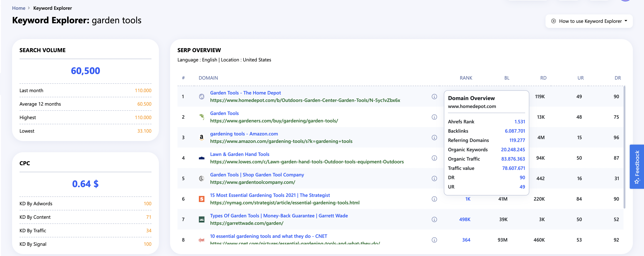The image size is (644, 256).
Task: Click the info icon for CNET row
Action: (434, 240)
